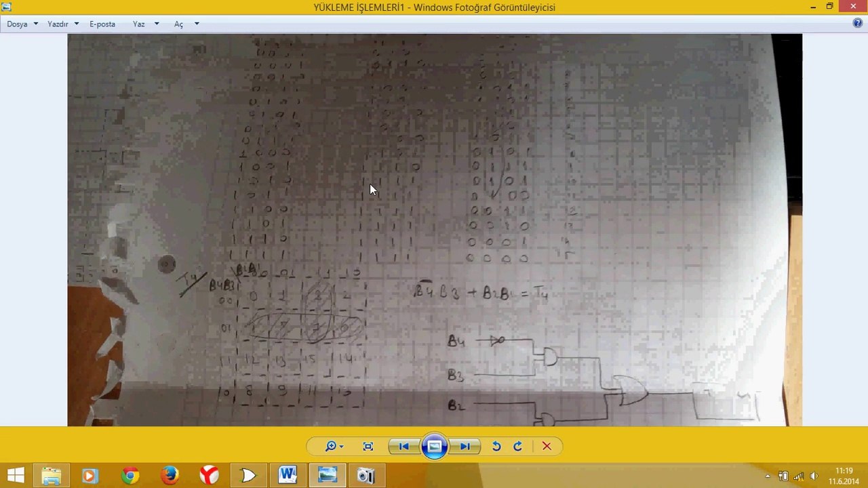
Task: Click the Windows Start button
Action: [x=16, y=476]
